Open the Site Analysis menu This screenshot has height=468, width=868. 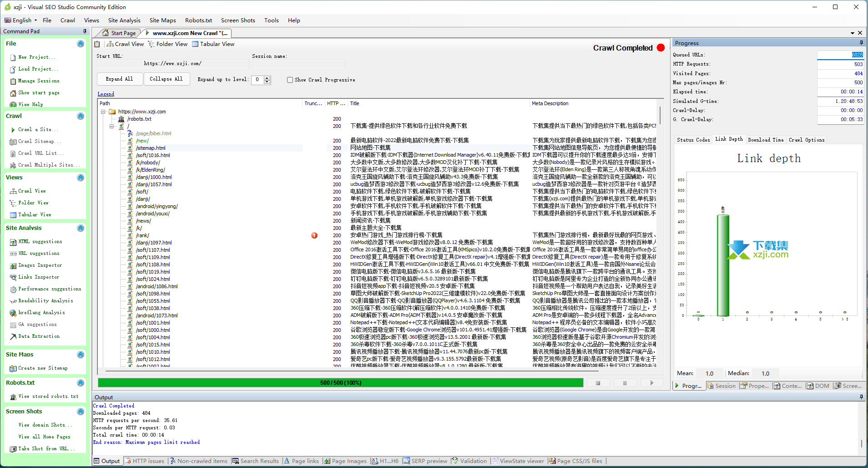point(124,20)
